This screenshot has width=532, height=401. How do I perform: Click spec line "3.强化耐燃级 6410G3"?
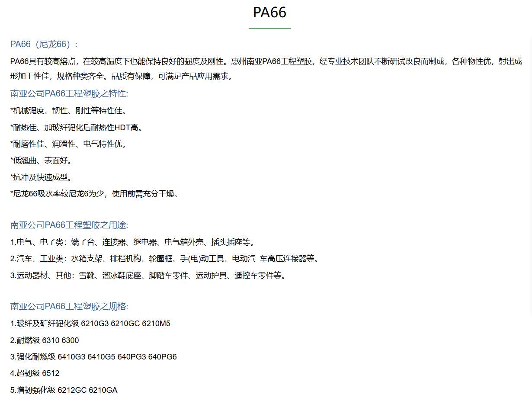click(93, 356)
